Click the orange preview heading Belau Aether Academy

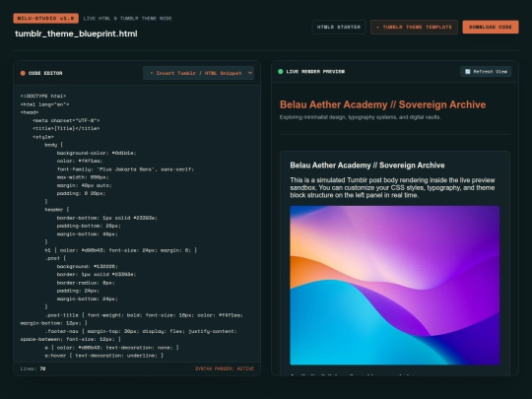(382, 104)
